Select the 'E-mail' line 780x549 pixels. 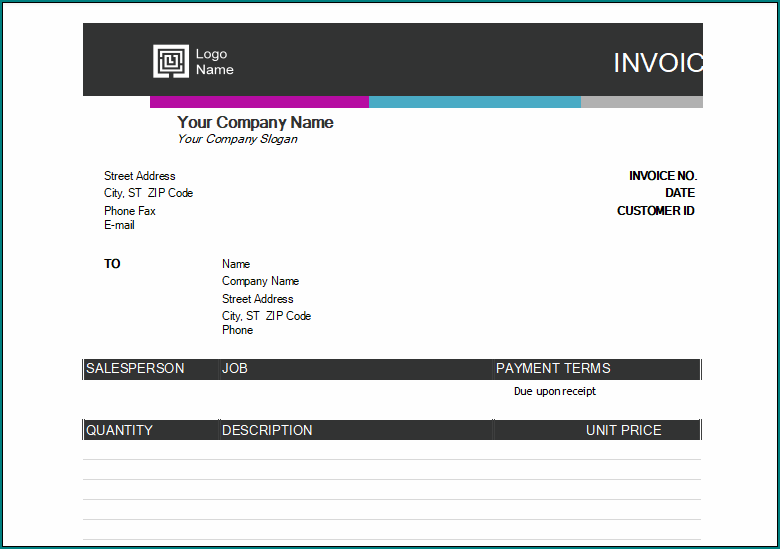point(119,225)
